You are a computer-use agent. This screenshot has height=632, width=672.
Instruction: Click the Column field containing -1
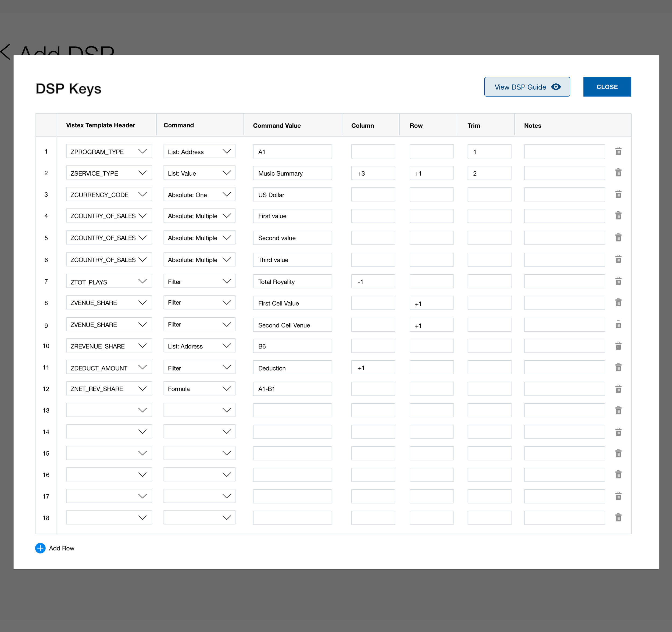[x=373, y=281]
